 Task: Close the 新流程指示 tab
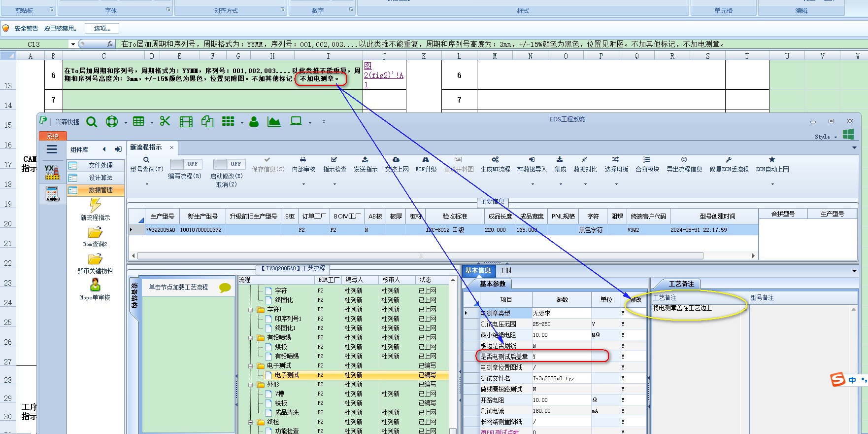coord(171,147)
